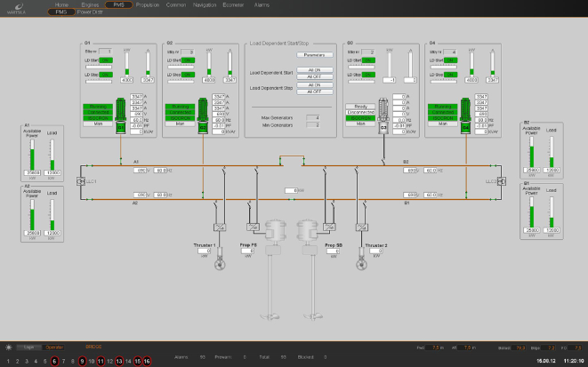The height and width of the screenshot is (367, 588).
Task: Click the LLC1 converter icon on left
Action: pos(80,181)
